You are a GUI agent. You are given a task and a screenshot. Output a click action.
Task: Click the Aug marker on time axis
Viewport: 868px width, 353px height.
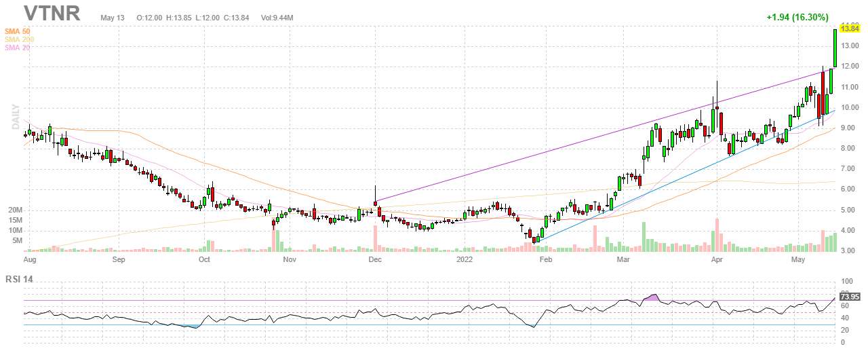click(x=30, y=259)
